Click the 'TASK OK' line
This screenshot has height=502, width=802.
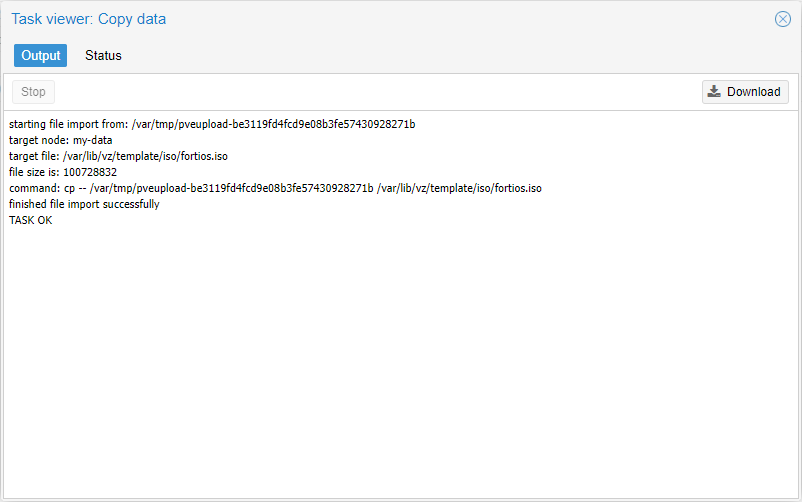click(31, 220)
